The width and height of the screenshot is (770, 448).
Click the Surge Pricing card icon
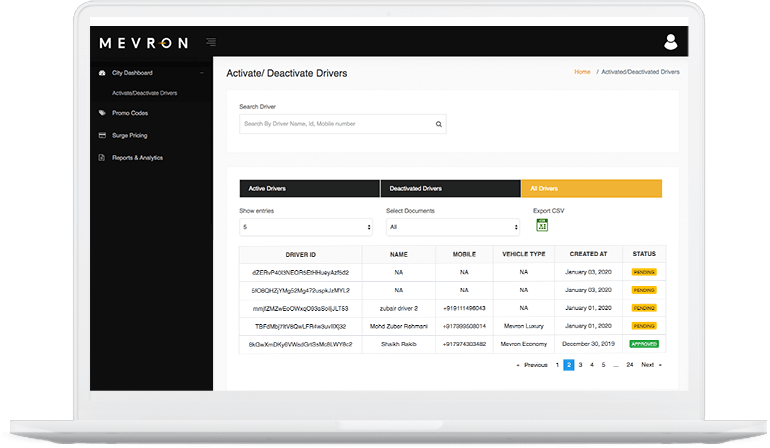102,135
